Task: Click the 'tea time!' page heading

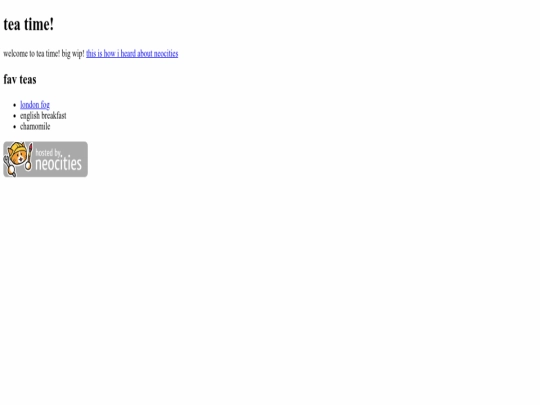Action: pyautogui.click(x=29, y=24)
